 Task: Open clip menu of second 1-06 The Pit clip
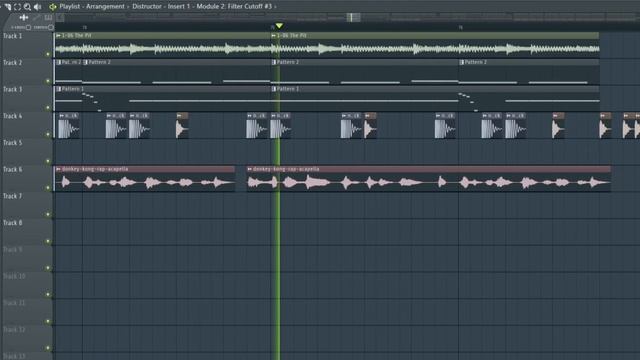click(x=273, y=36)
